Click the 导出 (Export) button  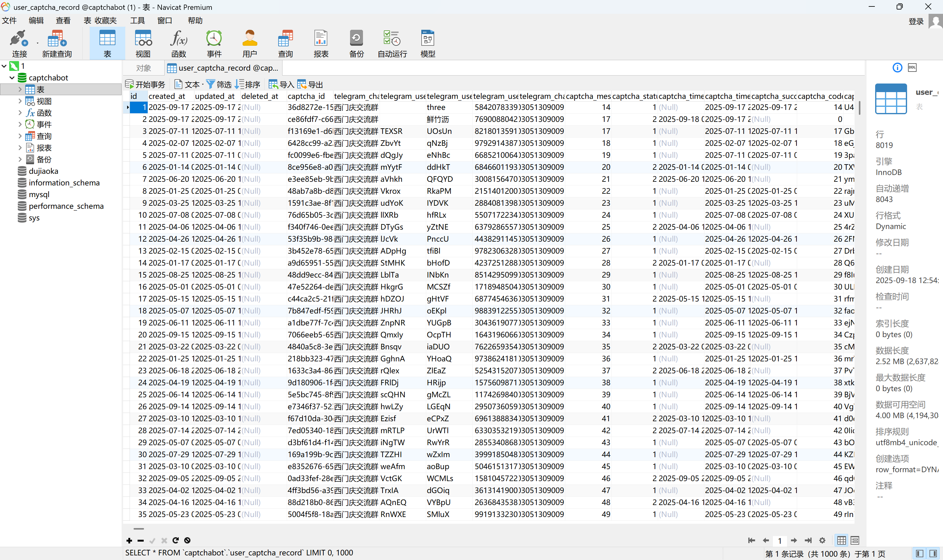click(x=310, y=84)
